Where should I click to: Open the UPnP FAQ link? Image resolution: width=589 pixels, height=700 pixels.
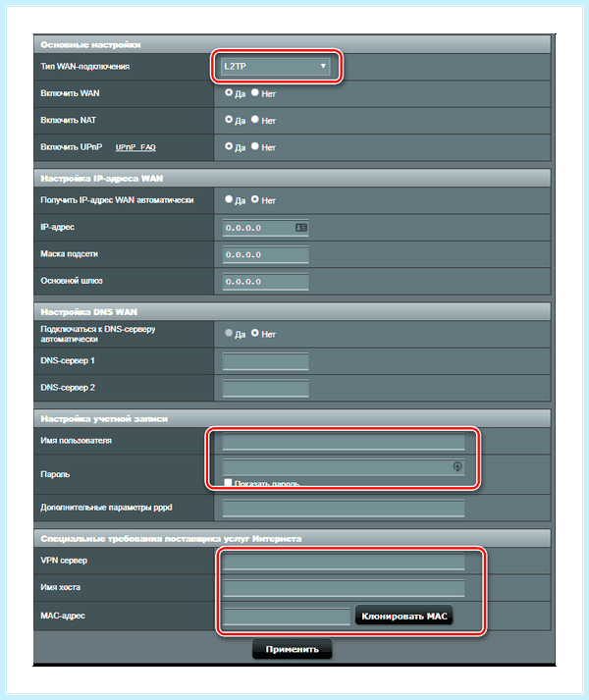pyautogui.click(x=135, y=147)
